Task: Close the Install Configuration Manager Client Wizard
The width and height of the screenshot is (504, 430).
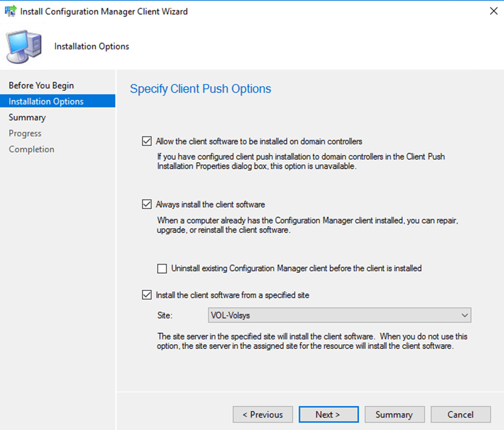Action: click(x=493, y=11)
